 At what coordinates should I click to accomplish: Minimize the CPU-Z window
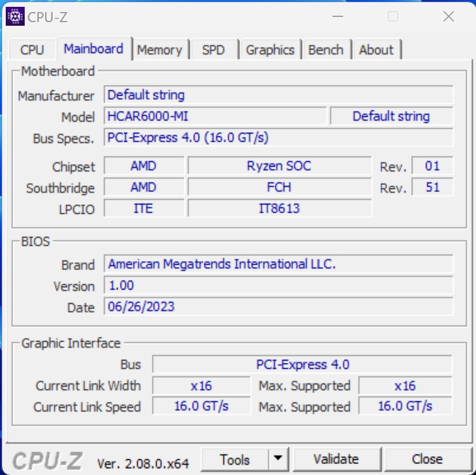(338, 16)
